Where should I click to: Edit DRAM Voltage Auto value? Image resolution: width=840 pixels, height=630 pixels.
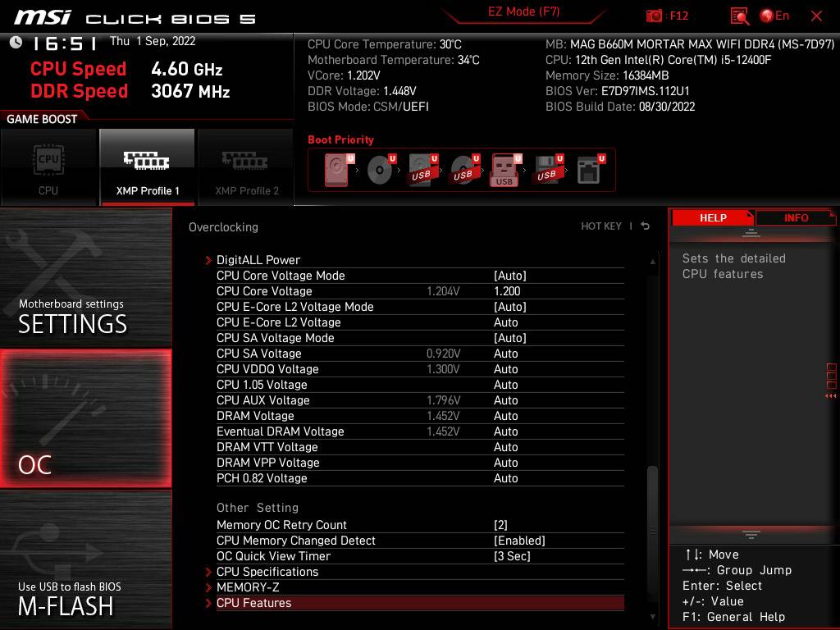505,415
